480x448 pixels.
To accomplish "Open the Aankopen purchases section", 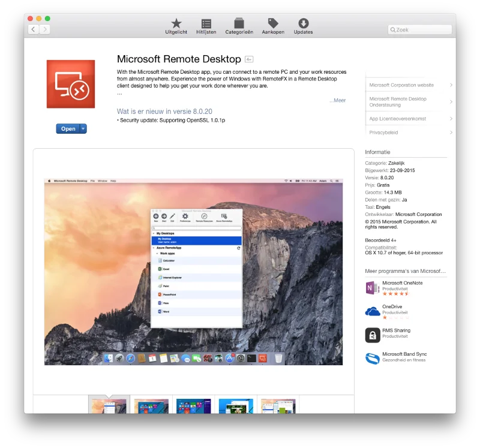I will pos(273,26).
